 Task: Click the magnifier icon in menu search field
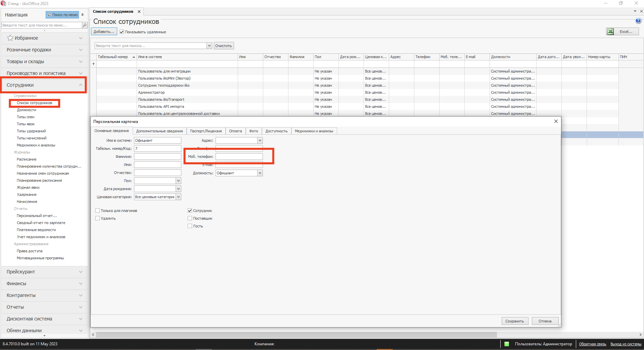click(85, 25)
